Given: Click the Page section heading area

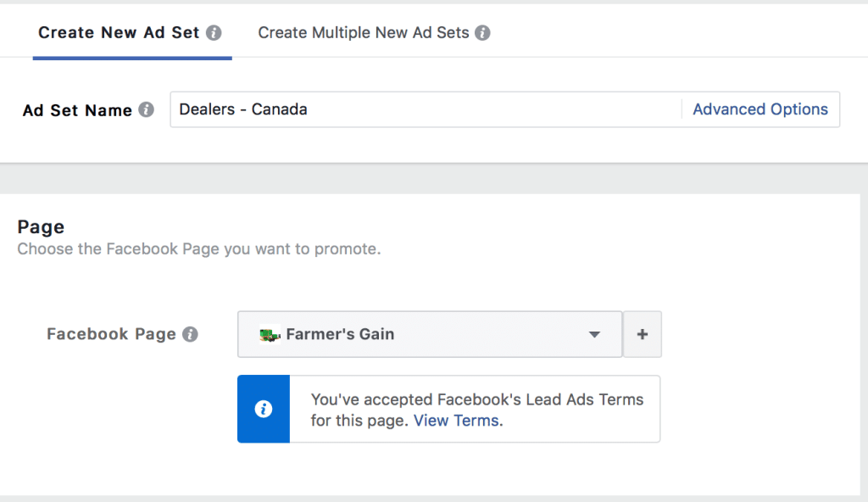Looking at the screenshot, I should [40, 226].
